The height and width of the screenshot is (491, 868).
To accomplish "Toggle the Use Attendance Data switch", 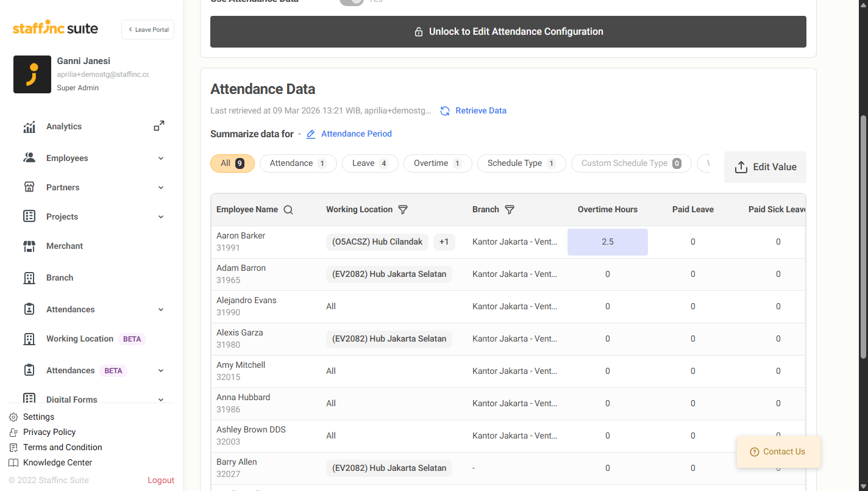I will coord(352,2).
